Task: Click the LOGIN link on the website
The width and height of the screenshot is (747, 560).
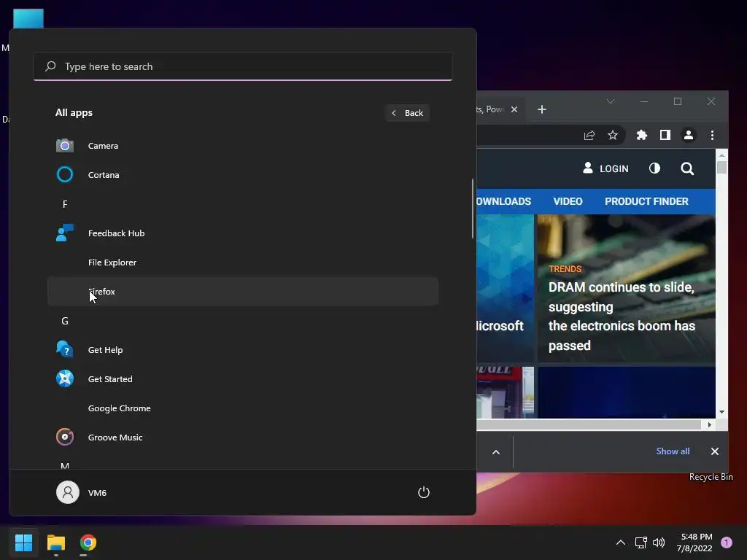Action: click(x=605, y=168)
